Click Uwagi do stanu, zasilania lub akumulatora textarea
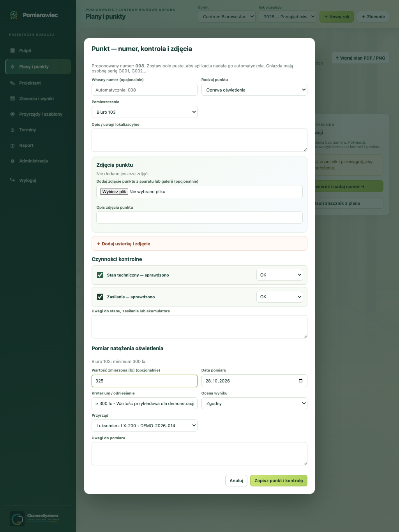The height and width of the screenshot is (532, 399). coord(199,327)
